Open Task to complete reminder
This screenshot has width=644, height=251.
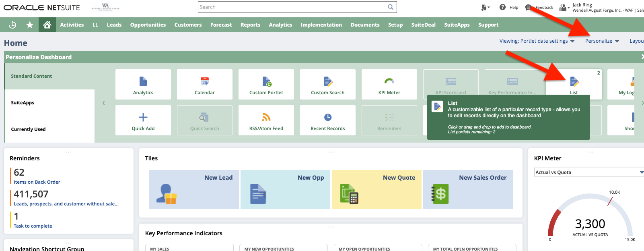(x=33, y=226)
